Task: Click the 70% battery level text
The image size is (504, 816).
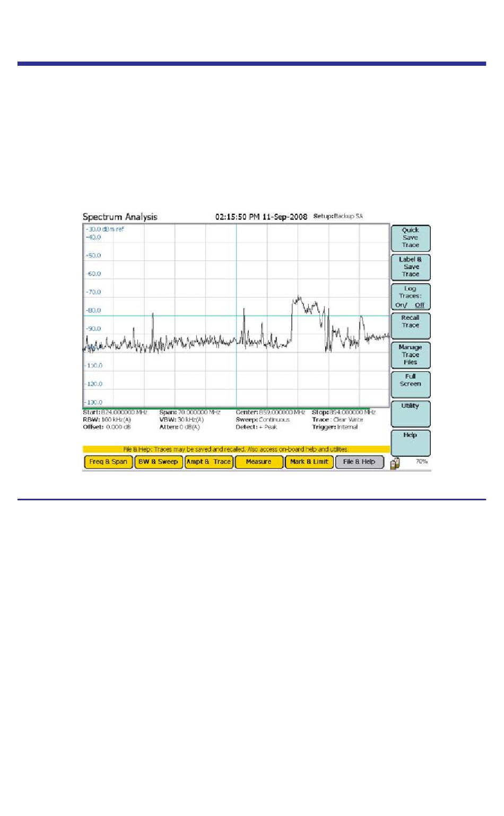Action: click(x=422, y=462)
